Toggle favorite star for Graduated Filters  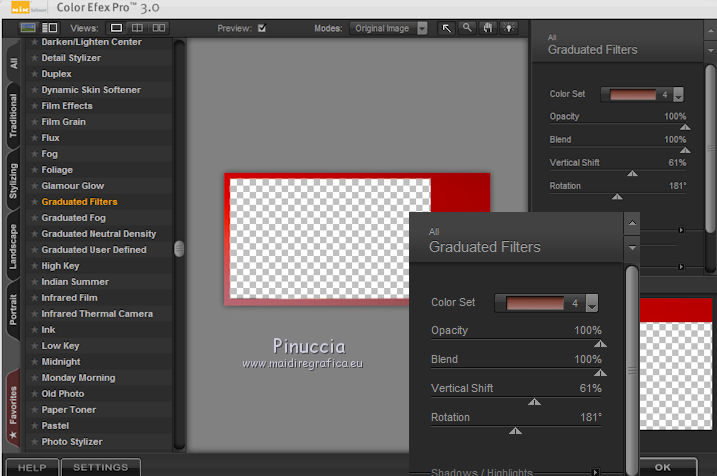(x=34, y=202)
